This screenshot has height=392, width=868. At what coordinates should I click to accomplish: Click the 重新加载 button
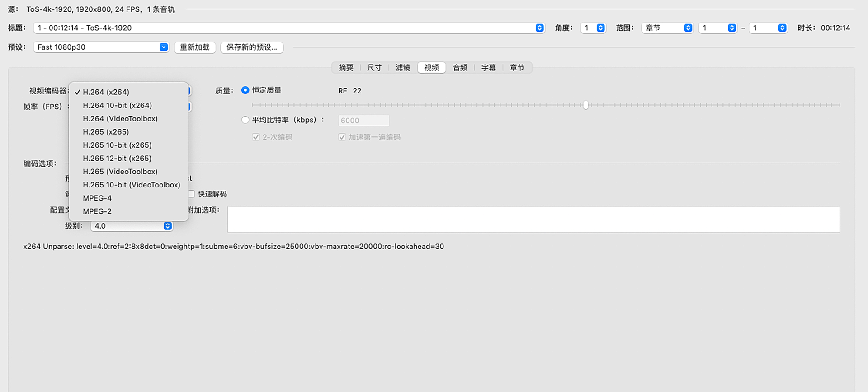click(195, 47)
